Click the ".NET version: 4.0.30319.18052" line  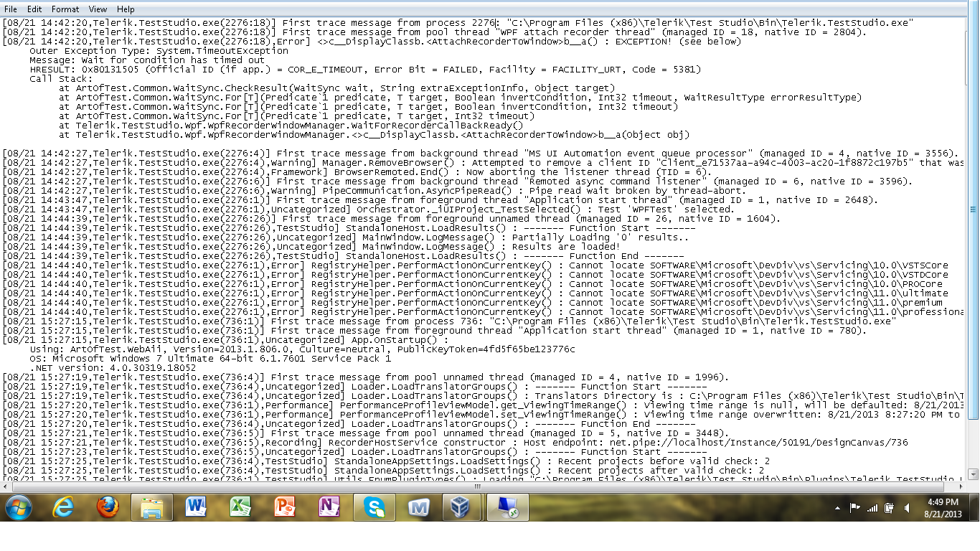tap(113, 368)
